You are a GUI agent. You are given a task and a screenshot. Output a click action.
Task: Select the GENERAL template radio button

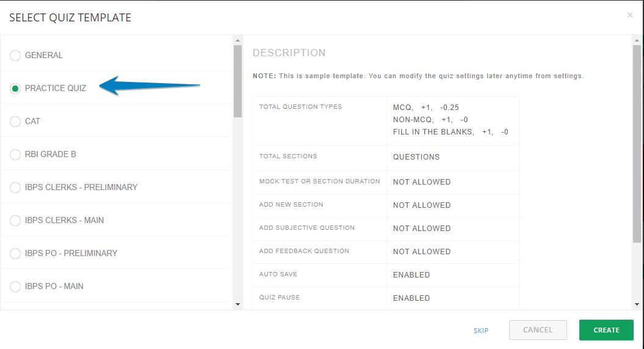pyautogui.click(x=15, y=56)
